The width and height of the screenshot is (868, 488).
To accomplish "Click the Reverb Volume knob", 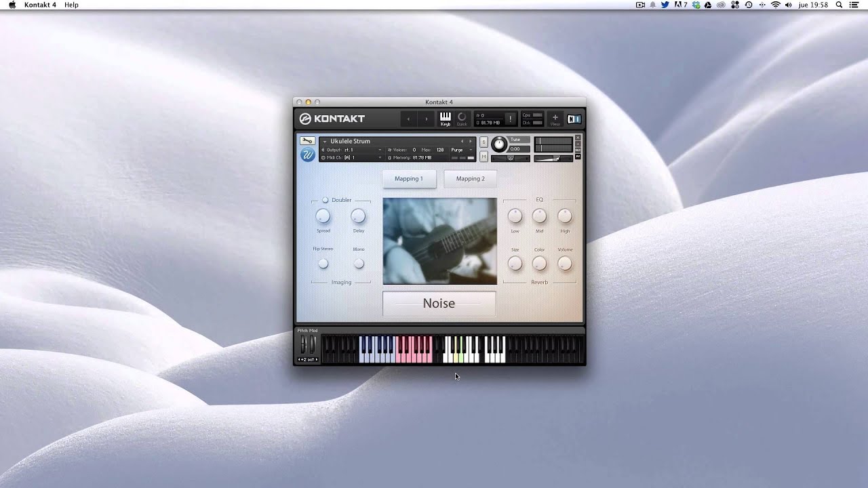I will coord(565,264).
